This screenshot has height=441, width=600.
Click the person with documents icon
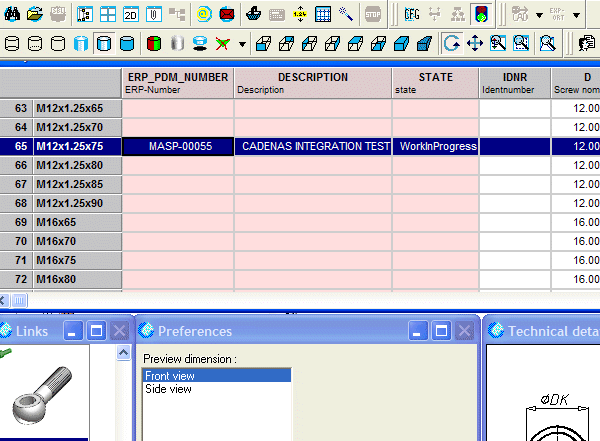(587, 43)
